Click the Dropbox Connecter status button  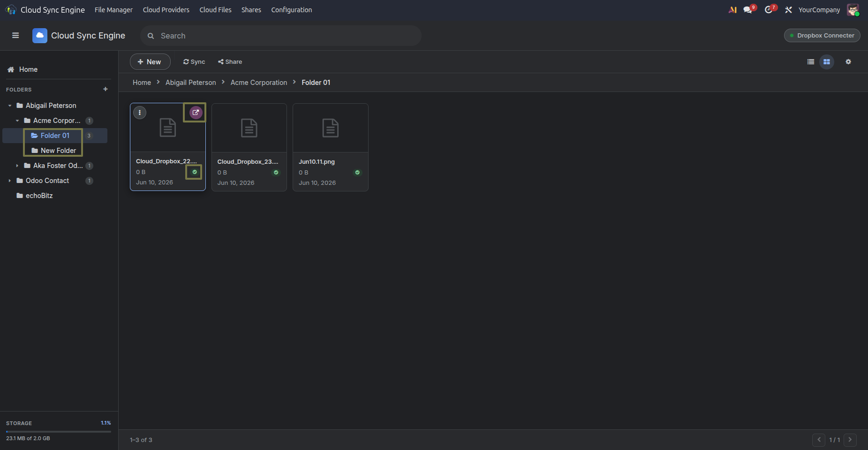pos(822,36)
